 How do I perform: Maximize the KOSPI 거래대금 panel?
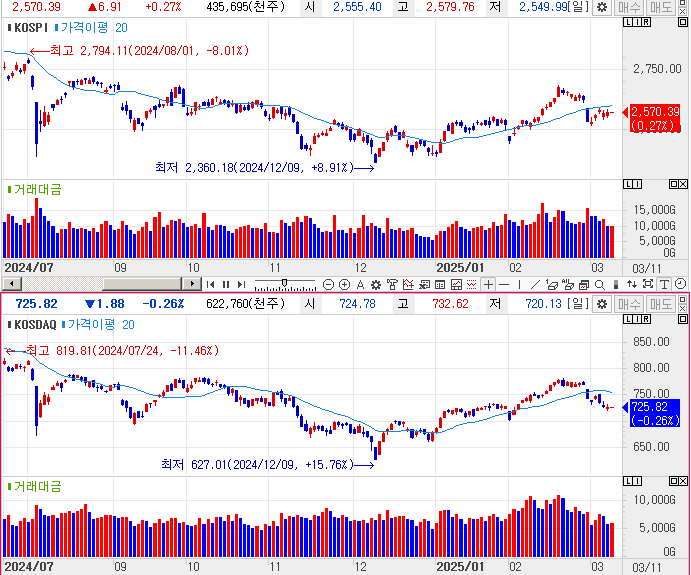[x=673, y=184]
